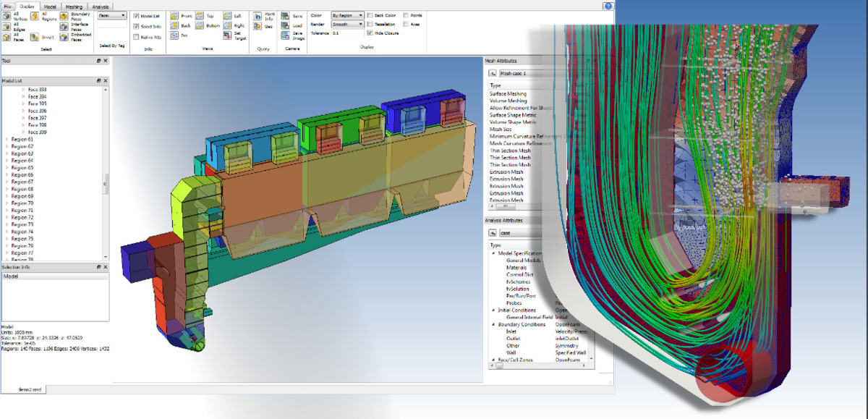Screen dimensions: 868x419
Task: Open the Color By Region dropdown
Action: pos(347,15)
